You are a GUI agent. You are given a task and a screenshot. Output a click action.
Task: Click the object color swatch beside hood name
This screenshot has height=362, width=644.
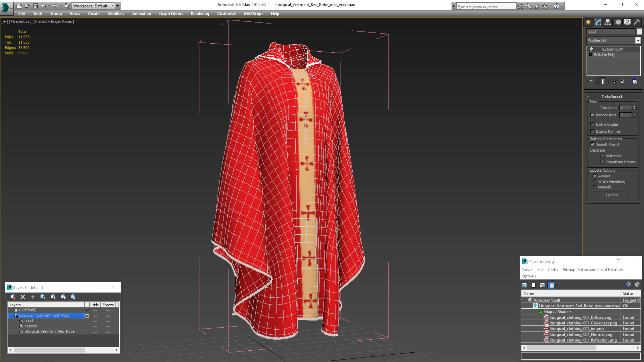point(639,32)
